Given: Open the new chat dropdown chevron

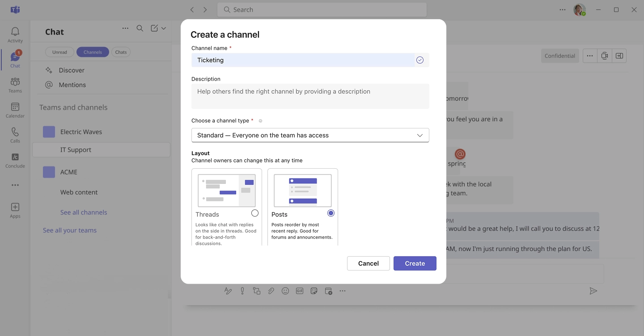Looking at the screenshot, I should click(164, 29).
